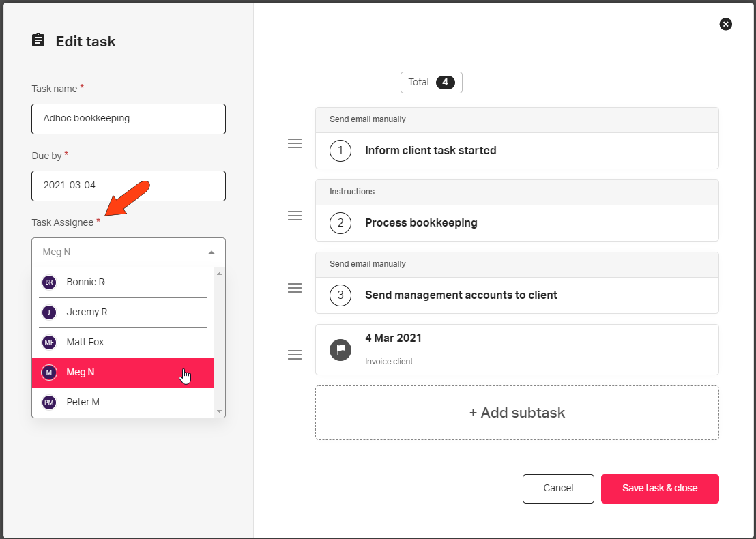Image resolution: width=756 pixels, height=539 pixels.
Task: Collapse the Task Assignee dropdown arrow
Action: point(212,252)
